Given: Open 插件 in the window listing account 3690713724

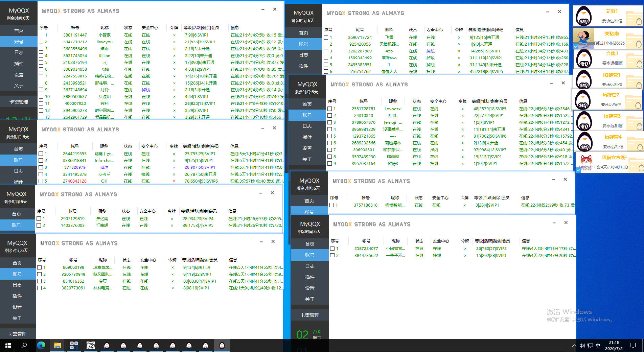Looking at the screenshot, I should 303,66.
